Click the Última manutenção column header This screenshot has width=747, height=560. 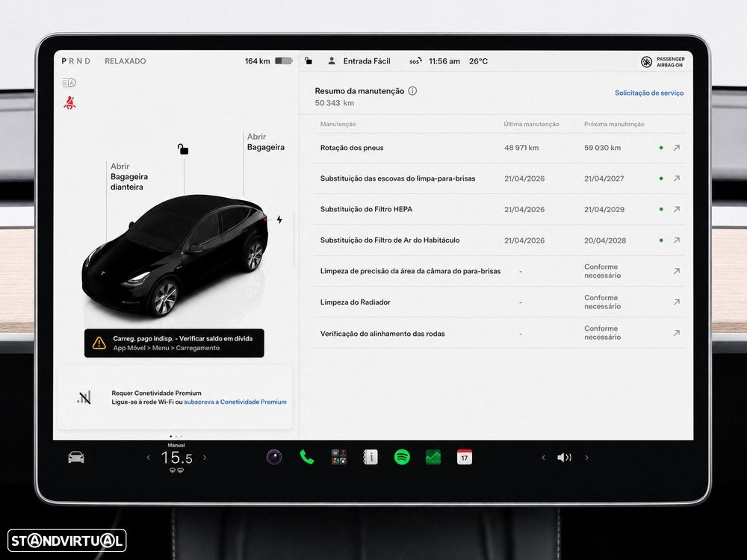532,124
